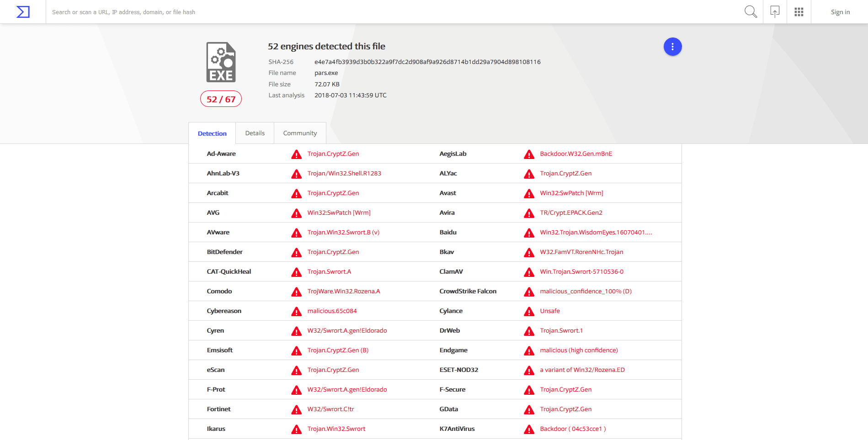Select the Detection tab
The image size is (868, 440).
click(212, 133)
